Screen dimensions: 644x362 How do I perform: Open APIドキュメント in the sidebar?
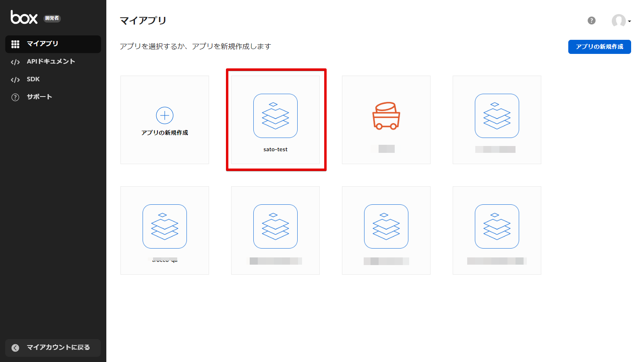(53, 62)
